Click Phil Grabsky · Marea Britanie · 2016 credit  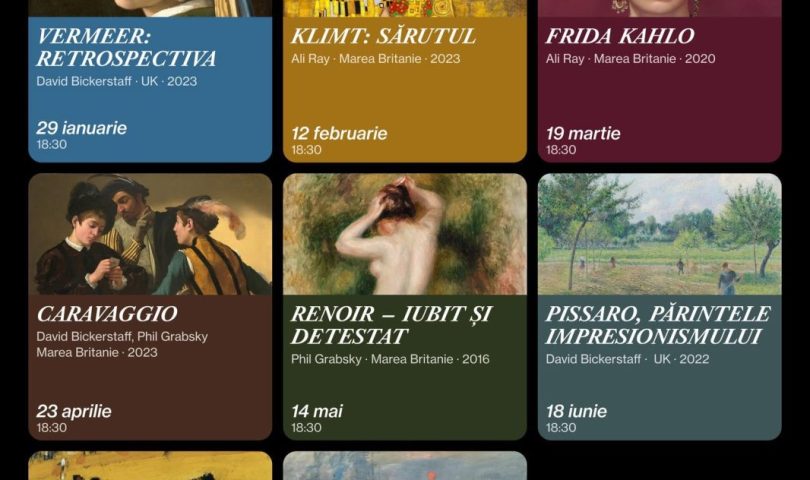(x=390, y=359)
